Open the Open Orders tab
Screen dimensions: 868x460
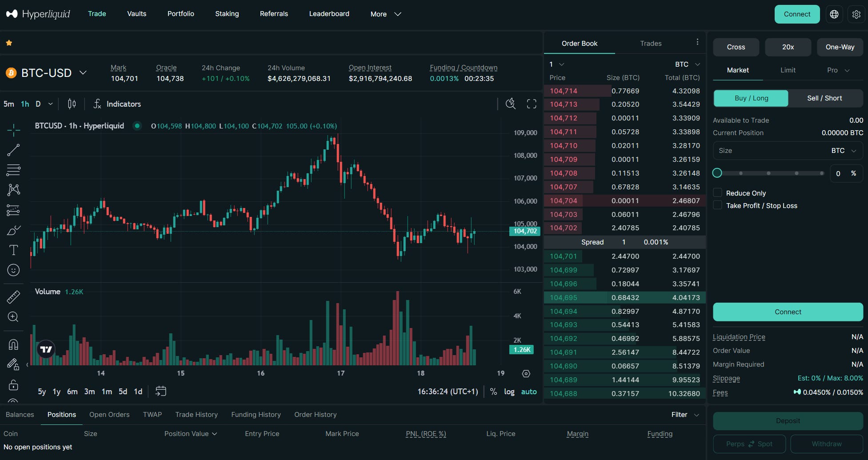coord(109,415)
